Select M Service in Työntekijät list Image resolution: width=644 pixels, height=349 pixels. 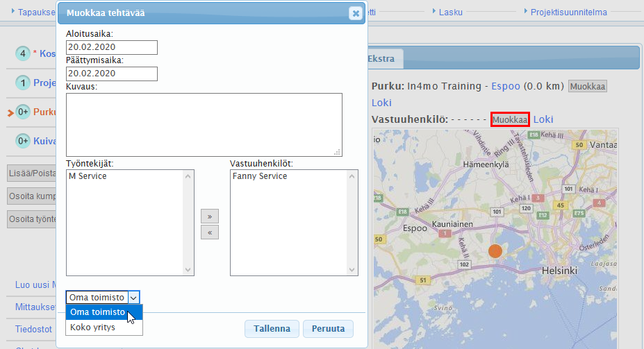click(x=88, y=176)
